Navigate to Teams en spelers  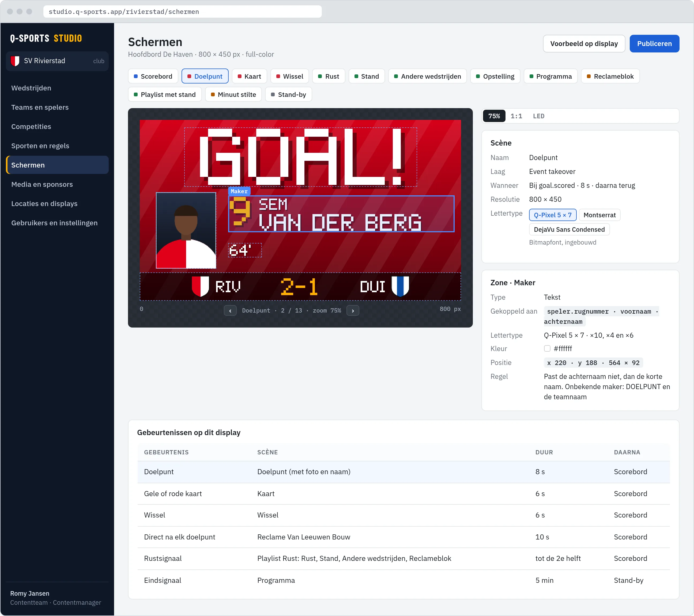[x=57, y=108]
